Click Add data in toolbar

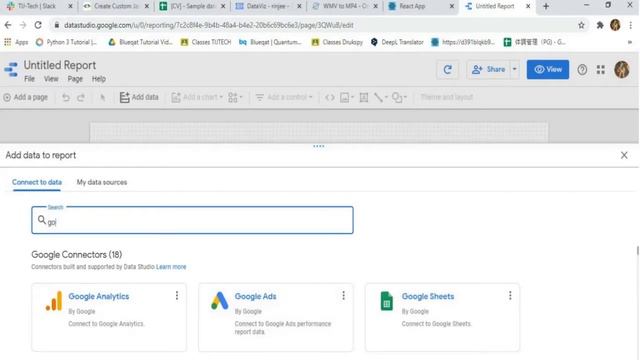coord(139,97)
